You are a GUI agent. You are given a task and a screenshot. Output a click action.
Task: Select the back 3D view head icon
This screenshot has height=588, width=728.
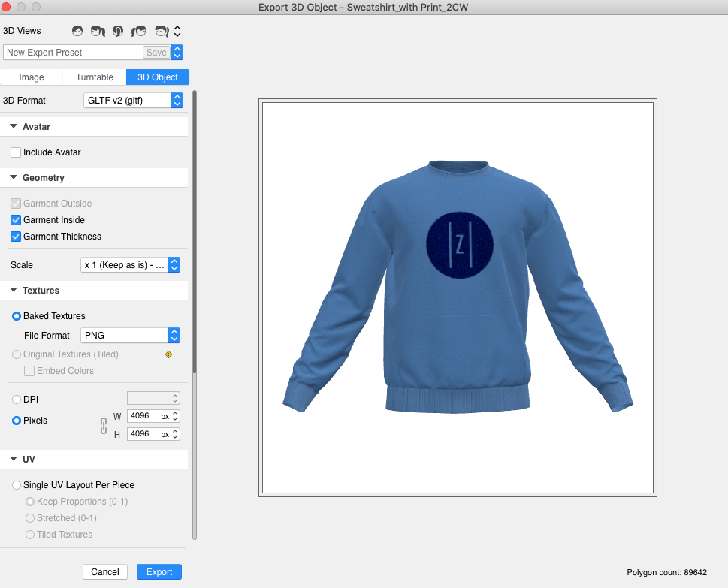pyautogui.click(x=118, y=31)
